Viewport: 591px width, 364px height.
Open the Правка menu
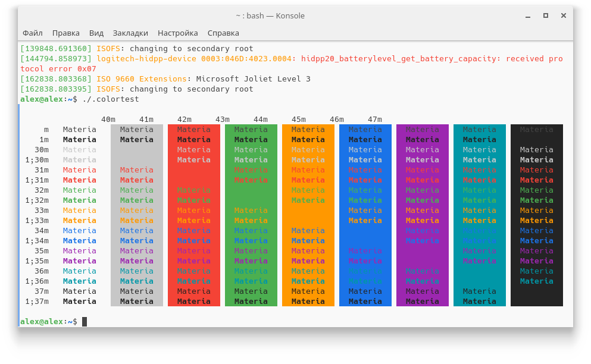[66, 33]
